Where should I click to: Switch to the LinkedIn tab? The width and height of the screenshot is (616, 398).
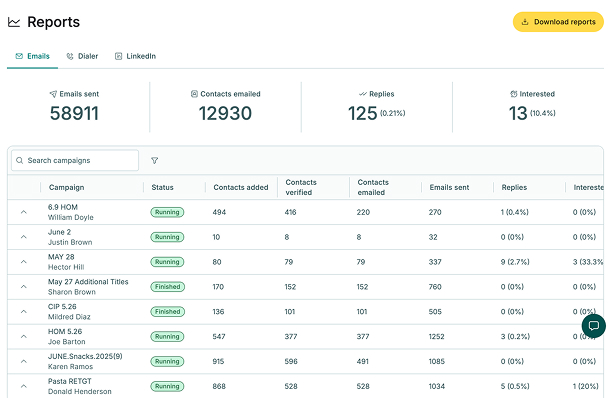pos(135,56)
